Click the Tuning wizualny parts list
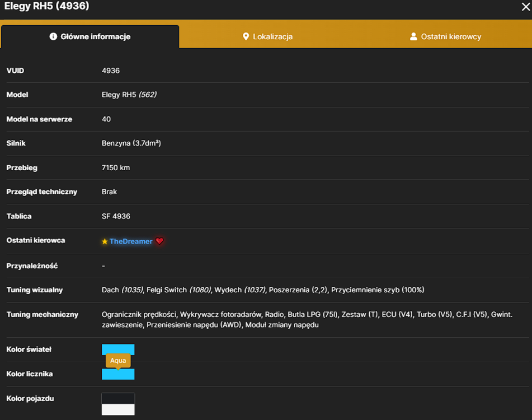 263,290
